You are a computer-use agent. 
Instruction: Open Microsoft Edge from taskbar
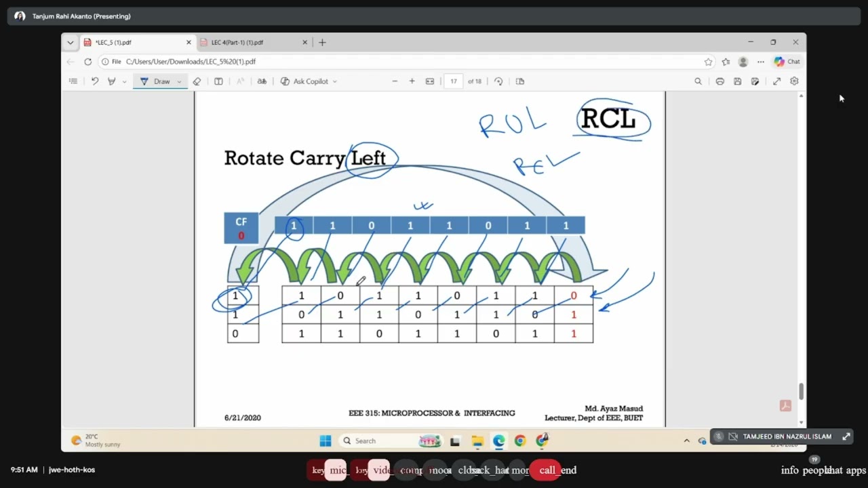tap(499, 441)
